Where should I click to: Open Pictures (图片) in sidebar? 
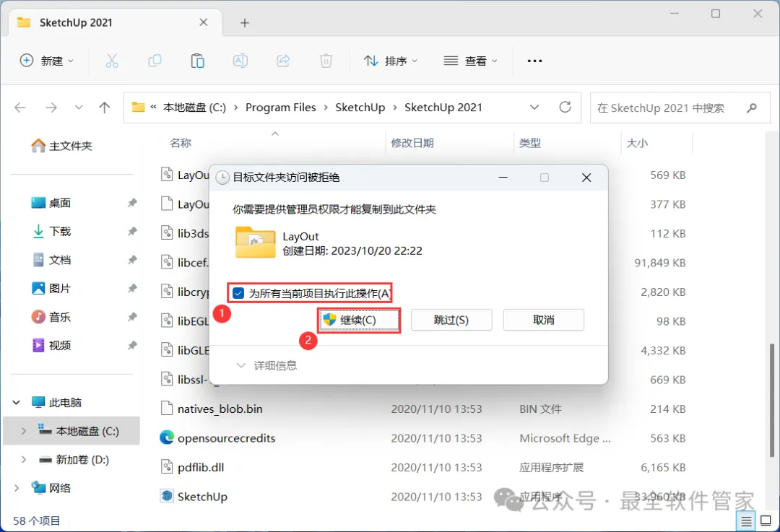(52, 288)
